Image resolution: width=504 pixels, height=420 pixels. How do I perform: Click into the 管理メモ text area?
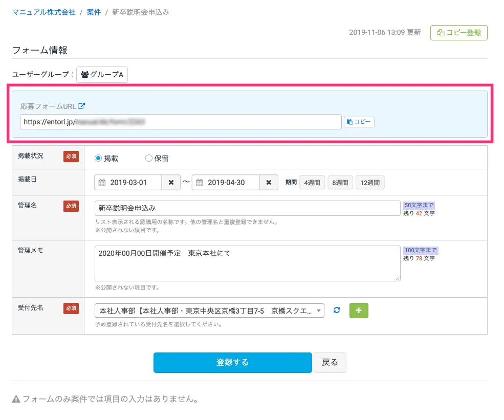(247, 263)
